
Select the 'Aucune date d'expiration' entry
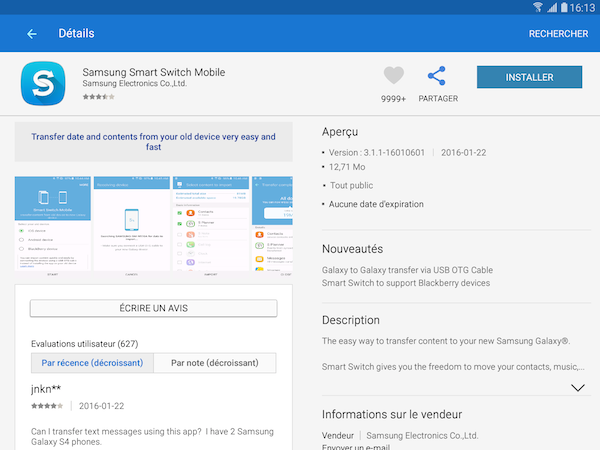coord(376,204)
